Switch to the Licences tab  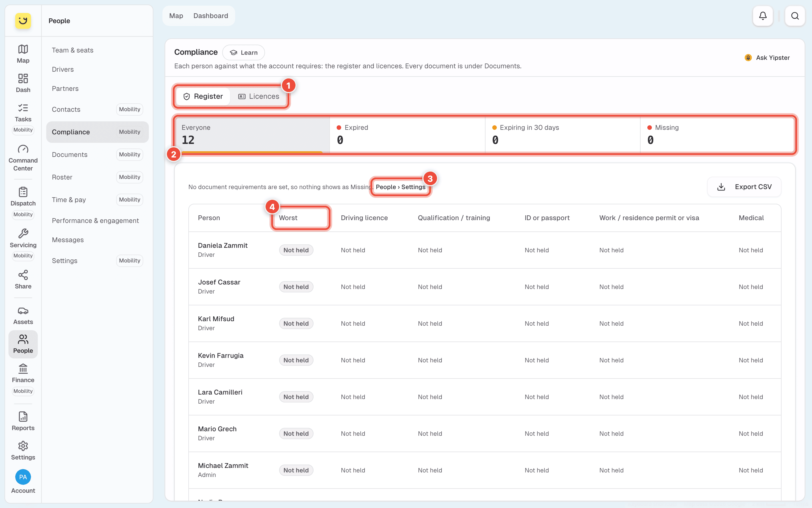point(259,97)
